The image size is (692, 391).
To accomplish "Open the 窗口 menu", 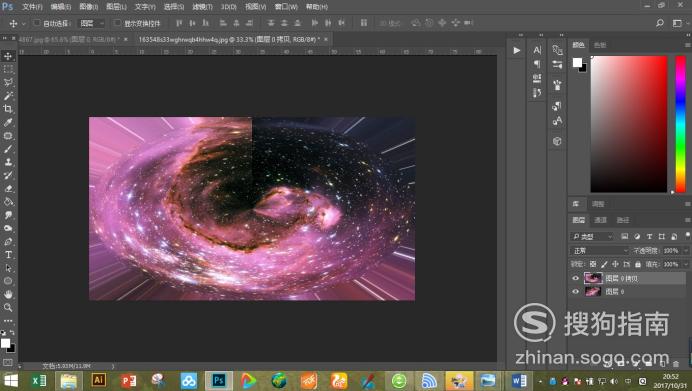I will coord(286,7).
